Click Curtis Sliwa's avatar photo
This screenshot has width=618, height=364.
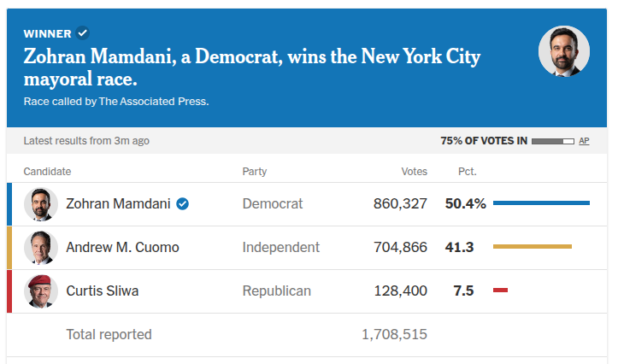(40, 291)
